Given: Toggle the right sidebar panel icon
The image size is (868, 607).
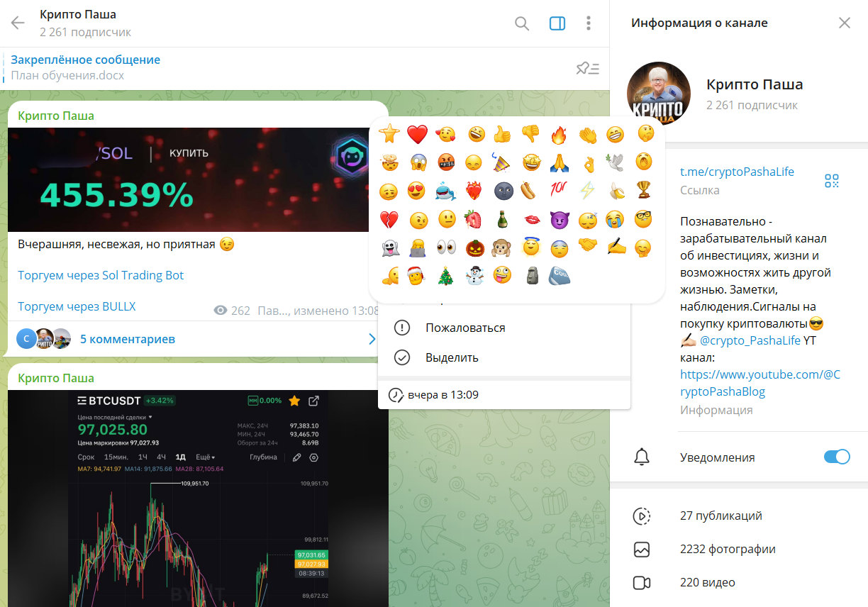Looking at the screenshot, I should [x=557, y=23].
